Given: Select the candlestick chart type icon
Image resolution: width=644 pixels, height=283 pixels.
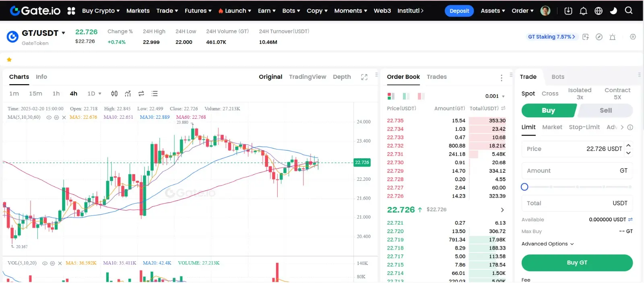Looking at the screenshot, I should 114,93.
